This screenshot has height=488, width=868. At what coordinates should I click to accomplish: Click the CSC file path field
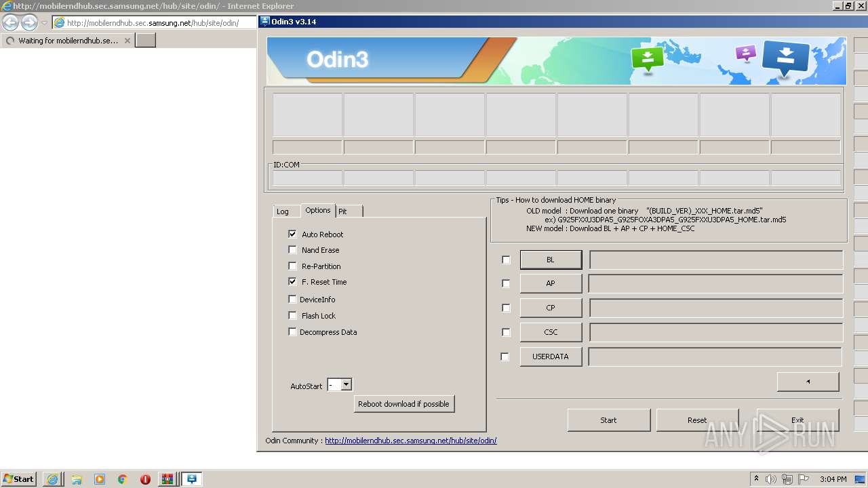[716, 332]
